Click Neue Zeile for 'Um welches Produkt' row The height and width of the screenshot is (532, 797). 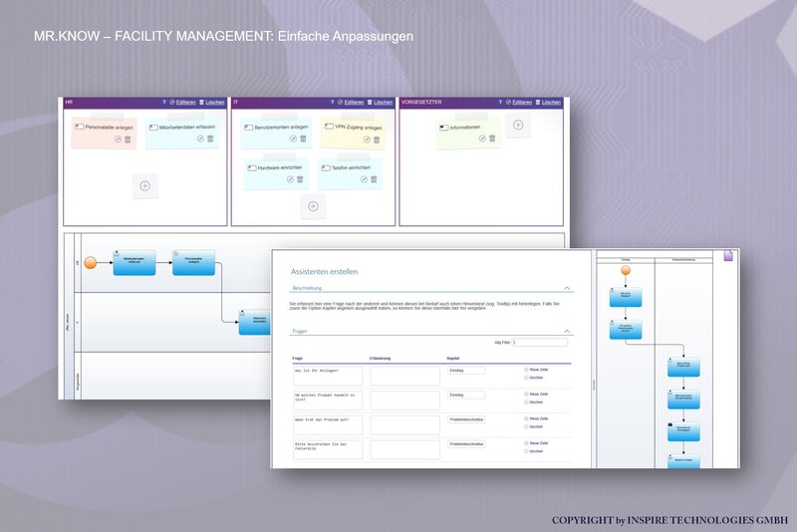[536, 394]
